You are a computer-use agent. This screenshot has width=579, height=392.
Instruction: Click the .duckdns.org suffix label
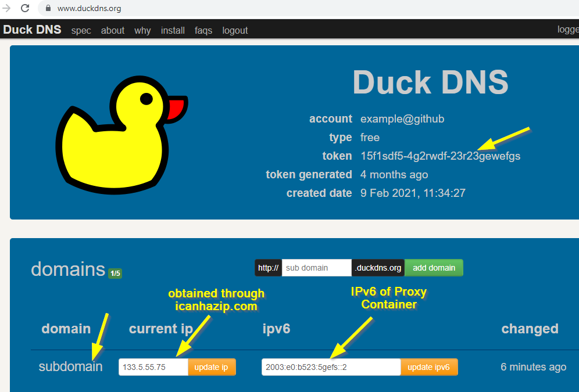[x=378, y=268]
